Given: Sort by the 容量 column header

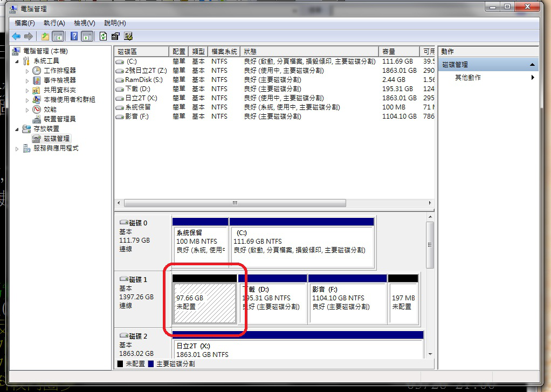Looking at the screenshot, I should 399,52.
